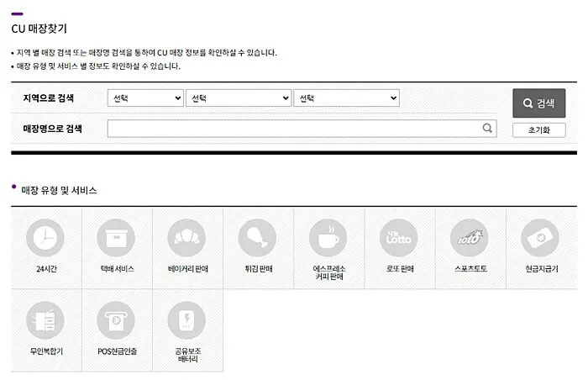Pick the 튀김 판매 chicken icon
588x380 pixels.
258,238
